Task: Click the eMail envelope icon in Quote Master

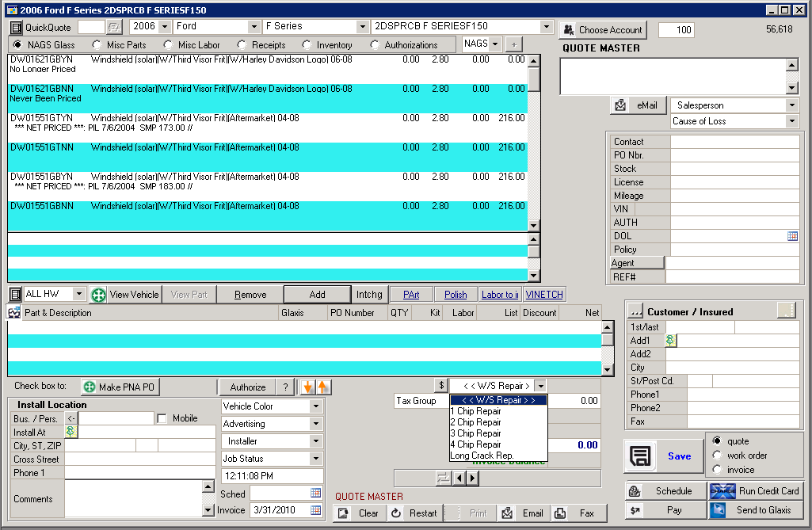Action: (619, 105)
